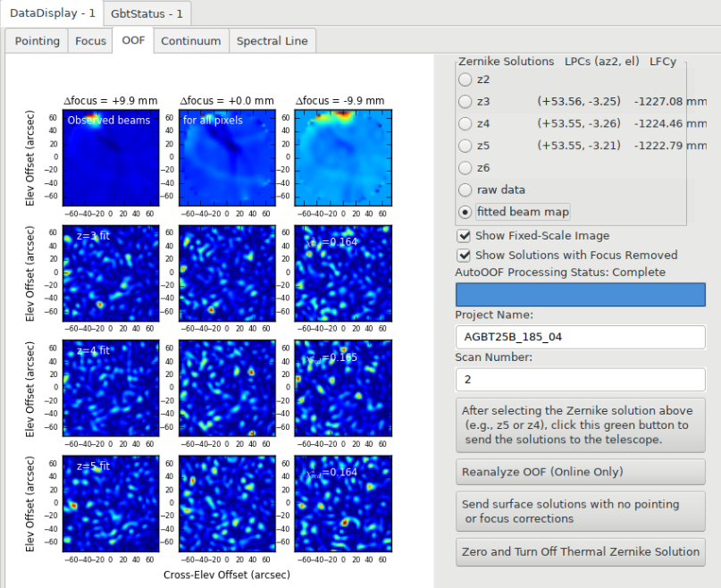721x588 pixels.
Task: Toggle Show Fixed-Scale Image checkbox
Action: [533, 236]
